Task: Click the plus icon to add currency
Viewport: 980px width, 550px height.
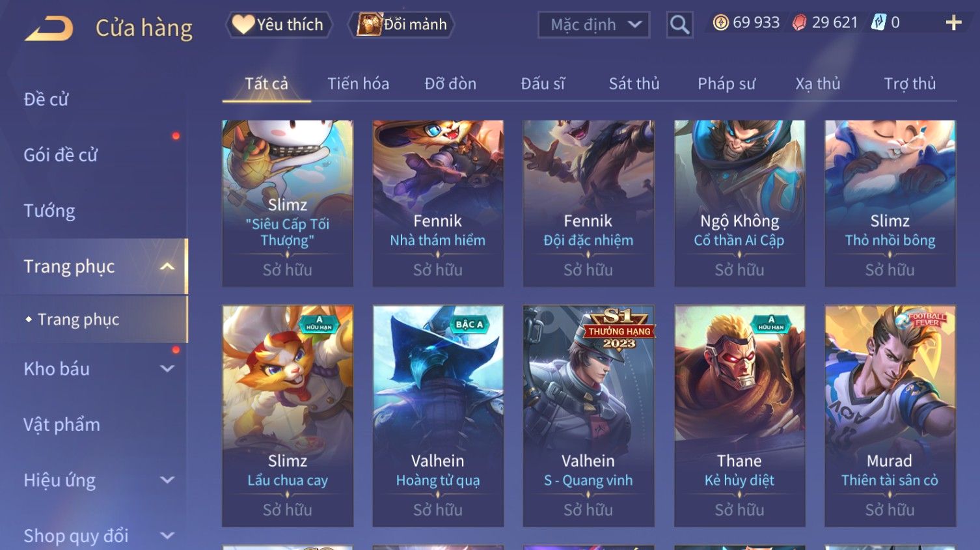Action: 953,23
